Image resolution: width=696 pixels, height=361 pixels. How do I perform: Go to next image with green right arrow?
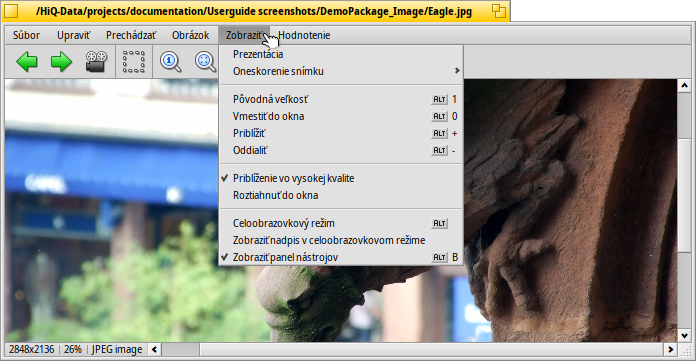[61, 61]
